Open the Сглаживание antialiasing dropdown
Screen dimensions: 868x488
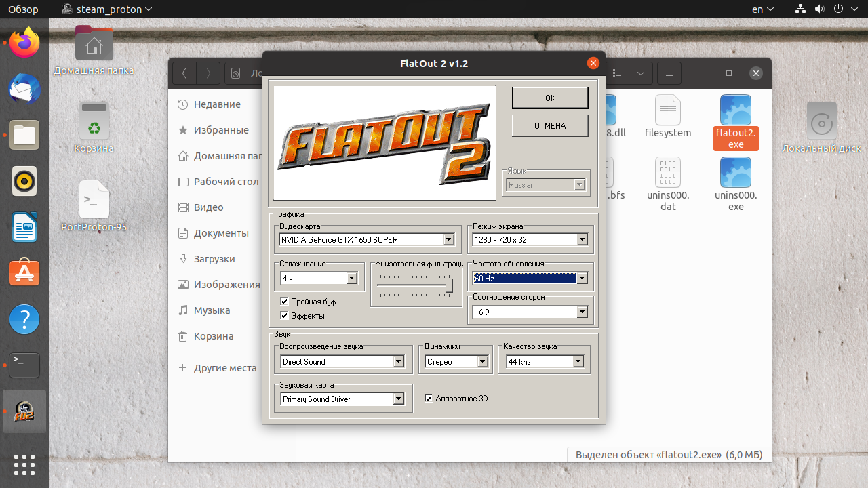pyautogui.click(x=351, y=278)
